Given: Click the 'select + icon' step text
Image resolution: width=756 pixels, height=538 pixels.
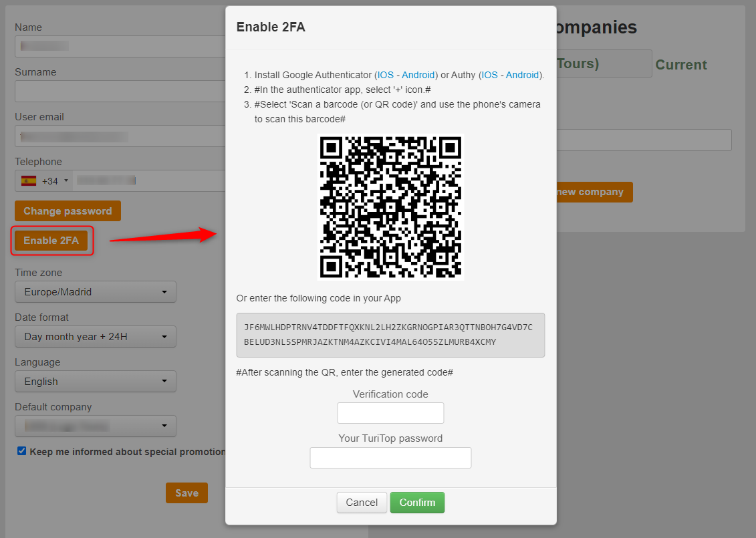Looking at the screenshot, I should [343, 90].
